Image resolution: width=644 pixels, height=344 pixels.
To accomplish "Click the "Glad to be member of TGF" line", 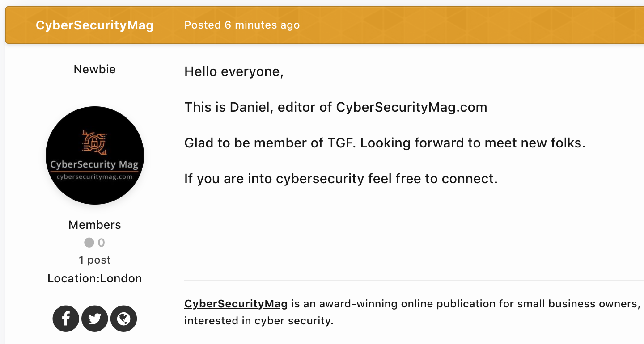I will (x=385, y=143).
